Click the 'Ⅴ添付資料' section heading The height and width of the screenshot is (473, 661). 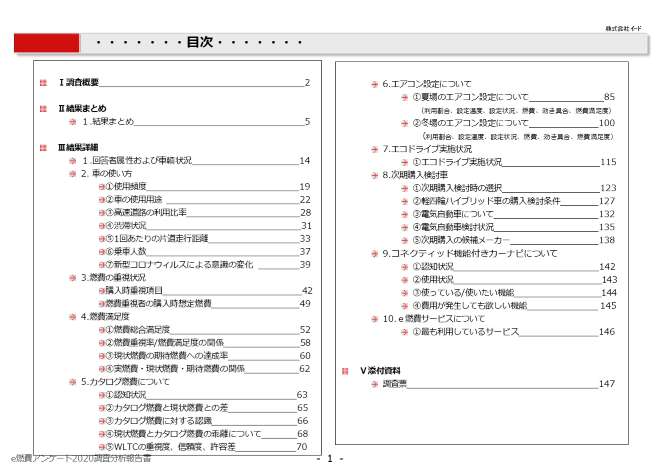point(380,371)
